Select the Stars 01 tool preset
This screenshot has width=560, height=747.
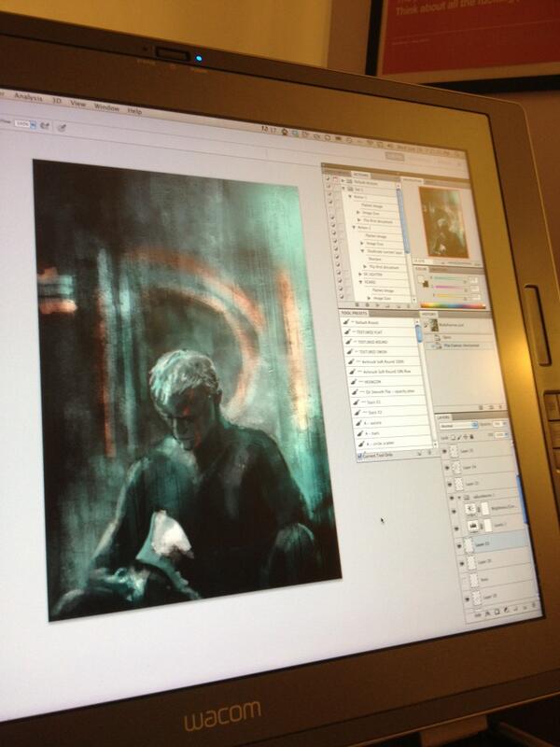(389, 402)
